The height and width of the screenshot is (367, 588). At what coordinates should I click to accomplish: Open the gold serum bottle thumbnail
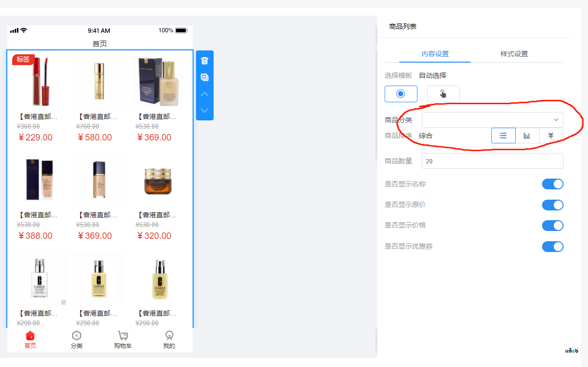click(x=99, y=81)
